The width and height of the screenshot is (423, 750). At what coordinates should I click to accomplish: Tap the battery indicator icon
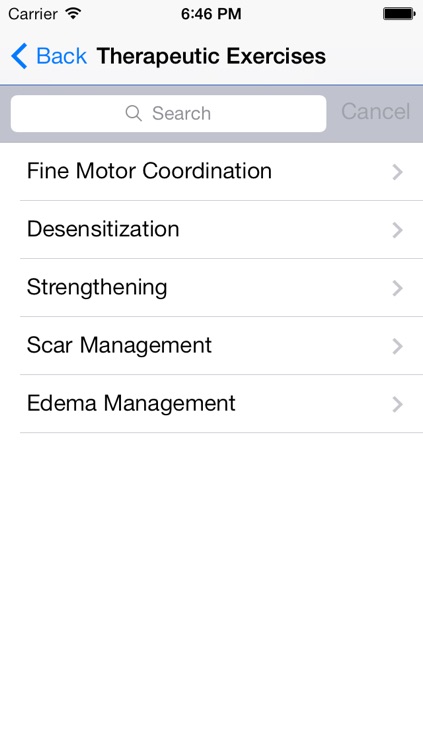click(400, 14)
